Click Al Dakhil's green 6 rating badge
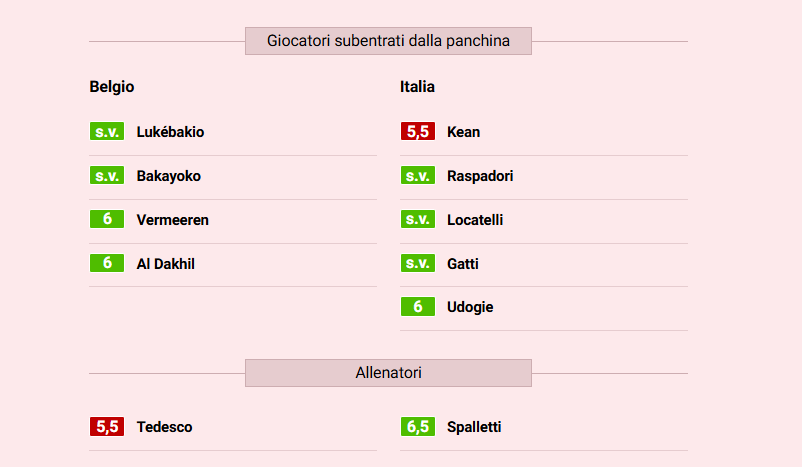Screen dimensions: 802x467 click(x=107, y=263)
